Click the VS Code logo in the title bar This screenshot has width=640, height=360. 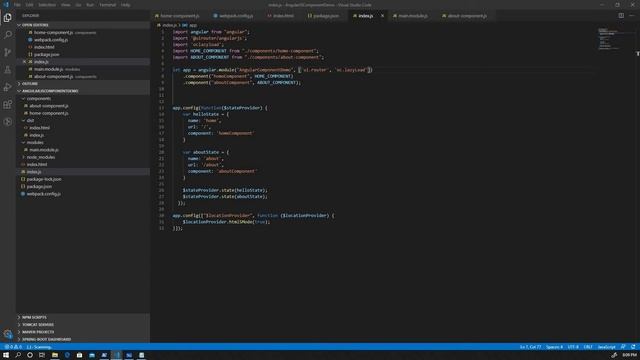point(6,5)
